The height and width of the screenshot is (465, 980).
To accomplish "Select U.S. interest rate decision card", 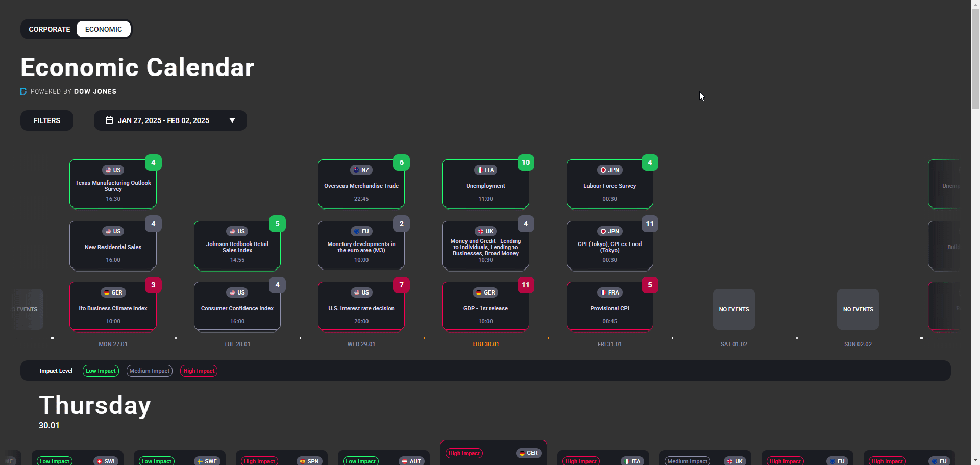I will 361,306.
